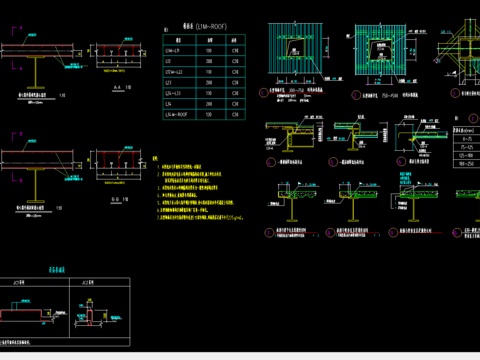Viewport: 480px width, 360px height.
Task: Click the circled detail number 8 marker
Action: click(x=330, y=232)
